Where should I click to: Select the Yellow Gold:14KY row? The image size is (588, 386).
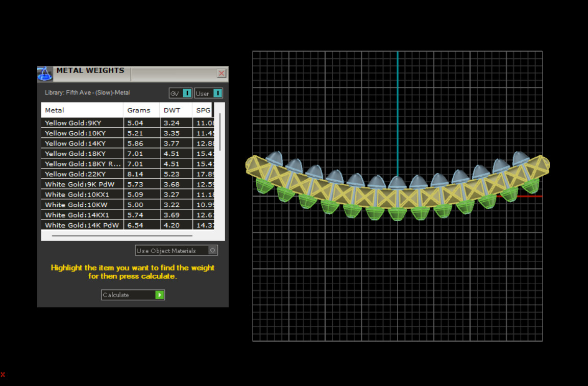click(x=128, y=143)
